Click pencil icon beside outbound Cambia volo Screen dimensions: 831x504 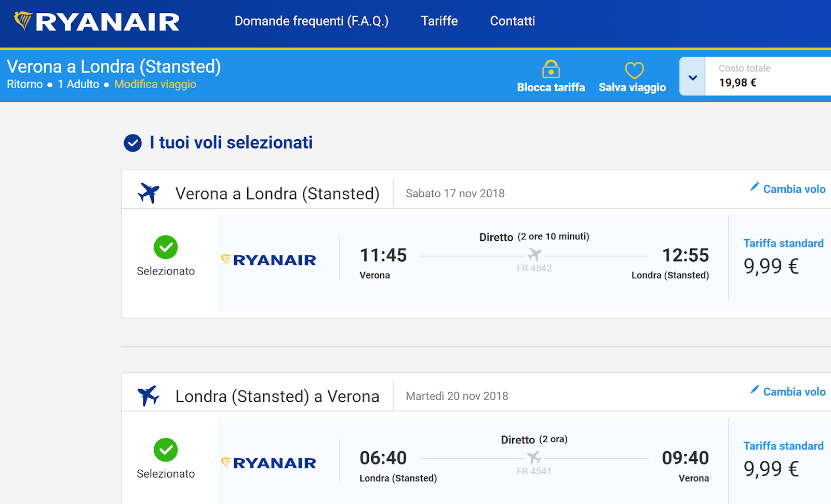tap(755, 187)
